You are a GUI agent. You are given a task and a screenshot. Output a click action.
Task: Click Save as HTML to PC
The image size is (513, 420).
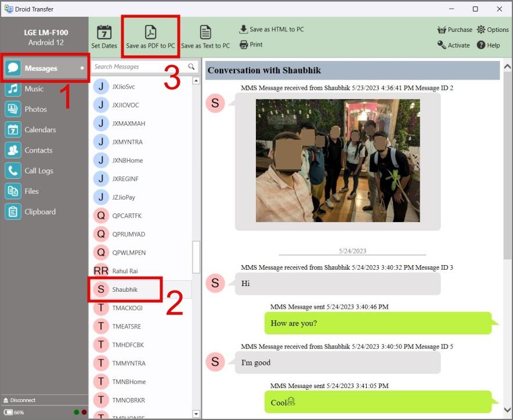(x=272, y=30)
